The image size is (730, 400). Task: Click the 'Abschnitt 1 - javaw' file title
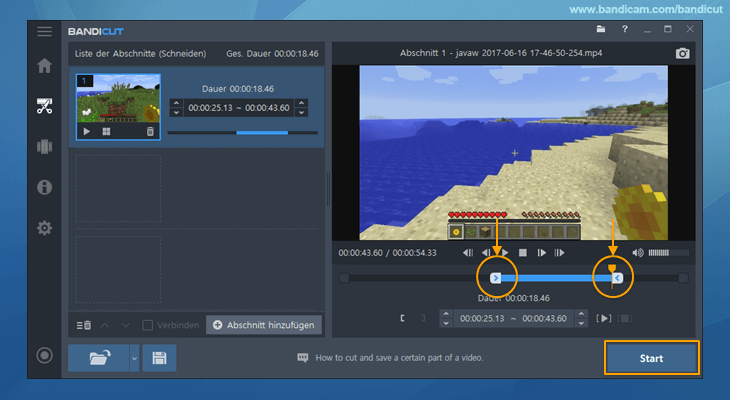(x=501, y=53)
